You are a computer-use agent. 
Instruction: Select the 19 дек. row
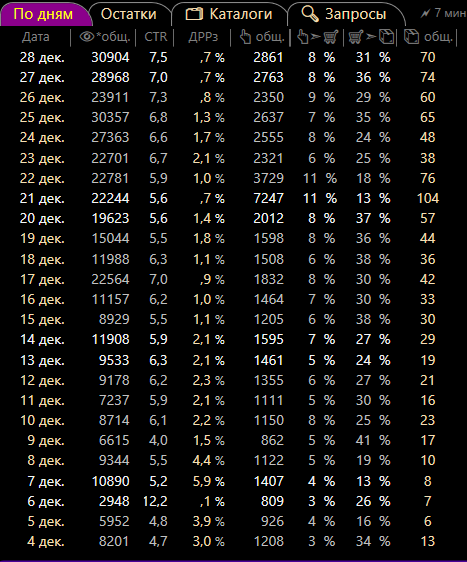pos(229,239)
